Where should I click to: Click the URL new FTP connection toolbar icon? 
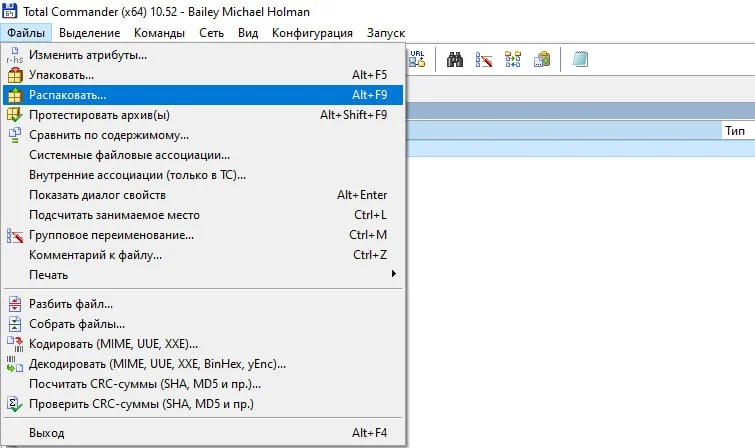click(x=417, y=59)
